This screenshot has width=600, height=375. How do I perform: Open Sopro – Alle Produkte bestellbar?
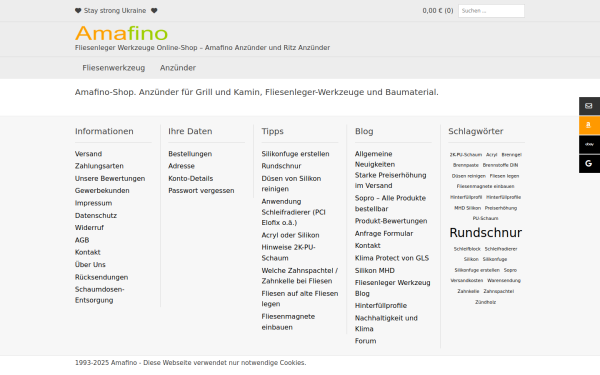(x=390, y=204)
